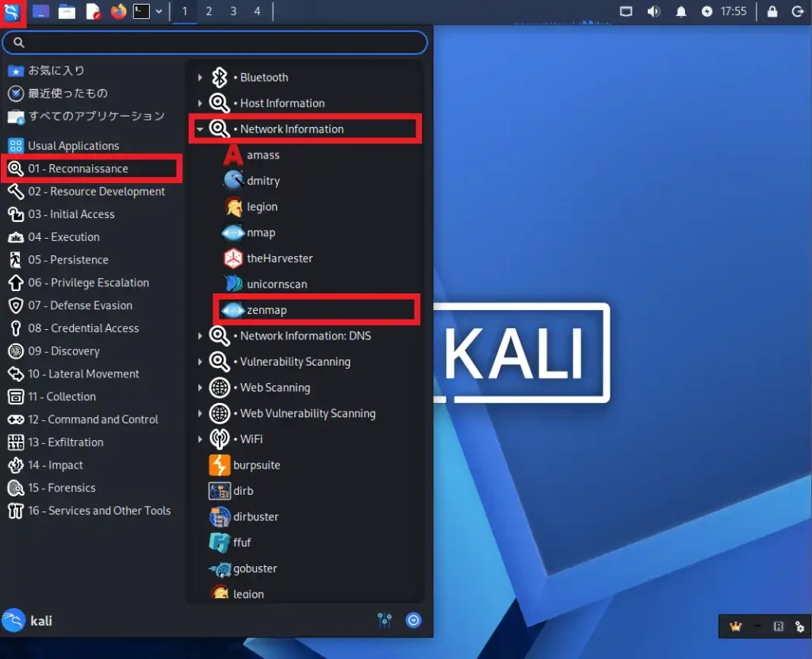This screenshot has height=659, width=812.
Task: Open the text editor panel icon
Action: click(x=94, y=11)
